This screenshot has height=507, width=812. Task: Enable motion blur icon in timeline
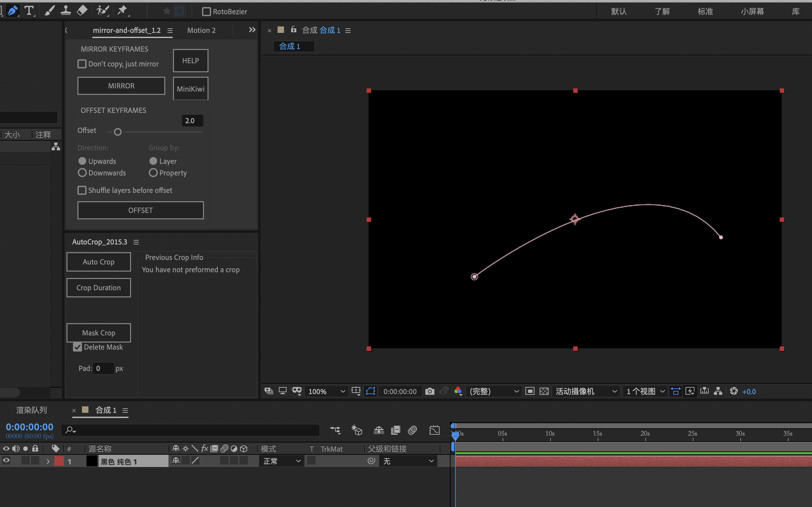pos(412,430)
